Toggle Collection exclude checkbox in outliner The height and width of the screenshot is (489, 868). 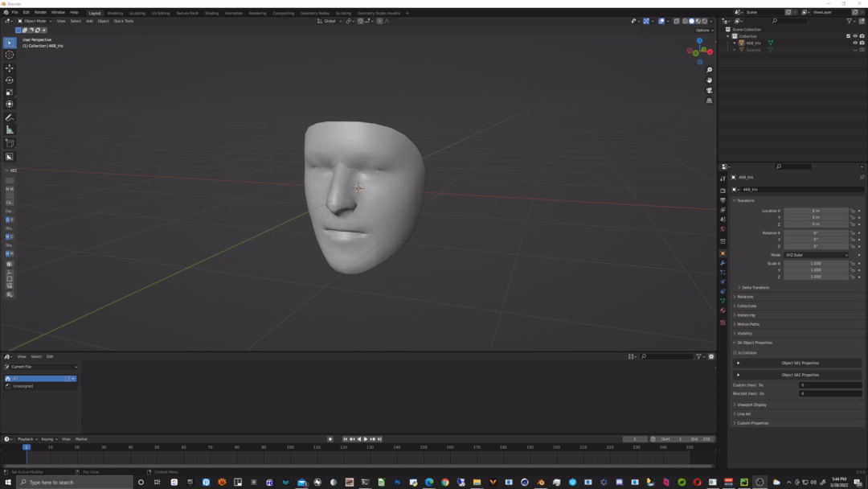point(848,36)
